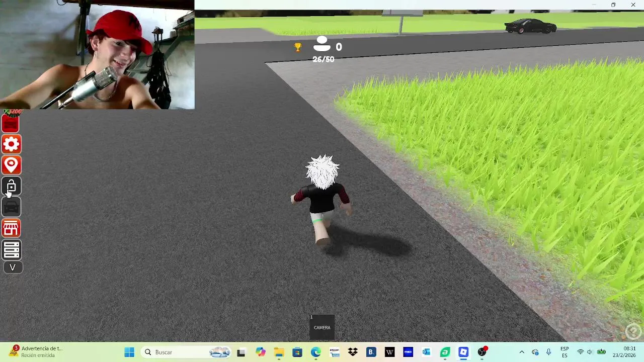Click the Buscar taskbar search box
Viewport: 644px width, 362px height.
click(186, 352)
